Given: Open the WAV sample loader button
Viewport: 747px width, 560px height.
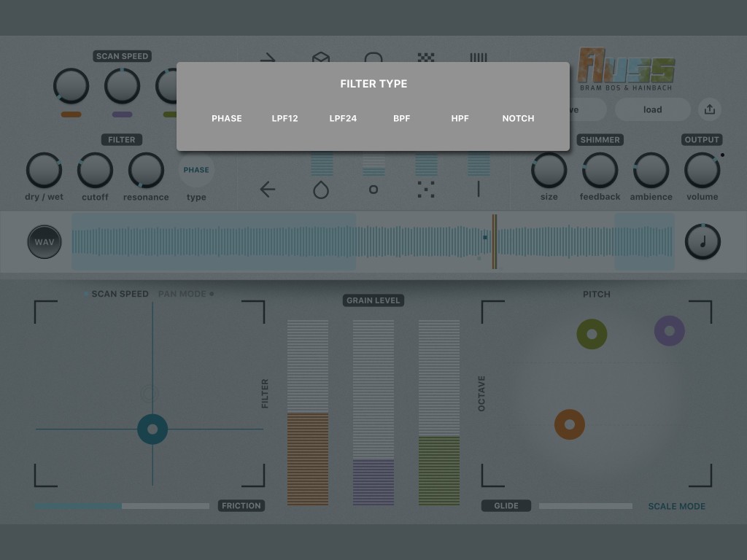Looking at the screenshot, I should click(44, 242).
